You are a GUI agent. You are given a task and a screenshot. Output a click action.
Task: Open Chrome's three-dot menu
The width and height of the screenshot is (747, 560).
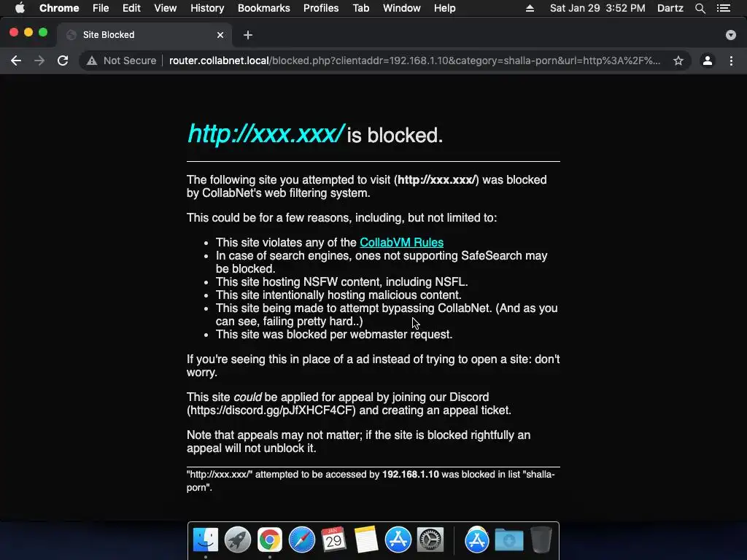pyautogui.click(x=731, y=61)
